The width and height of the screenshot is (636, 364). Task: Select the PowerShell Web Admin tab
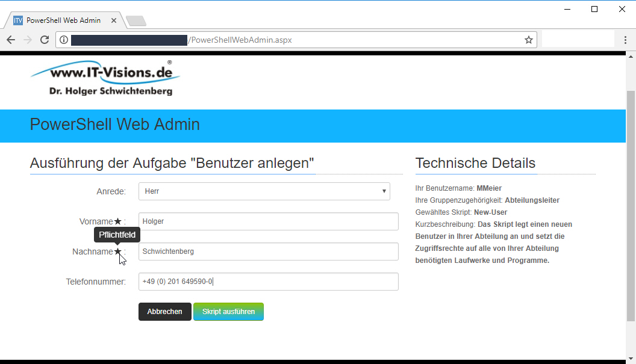coord(63,20)
